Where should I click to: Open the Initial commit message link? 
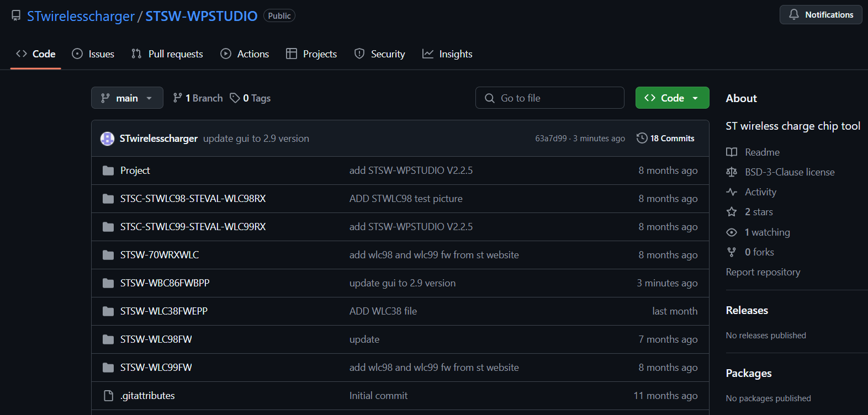[378, 396]
